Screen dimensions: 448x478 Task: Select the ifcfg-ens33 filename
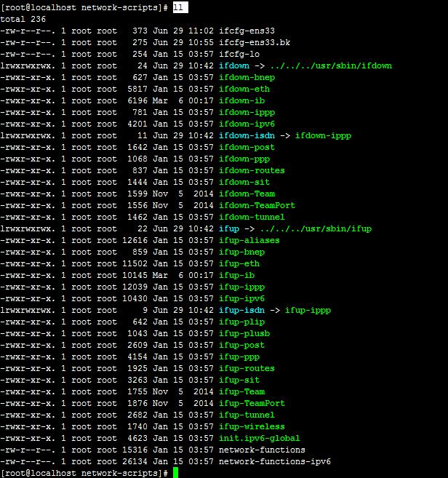pyautogui.click(x=247, y=31)
